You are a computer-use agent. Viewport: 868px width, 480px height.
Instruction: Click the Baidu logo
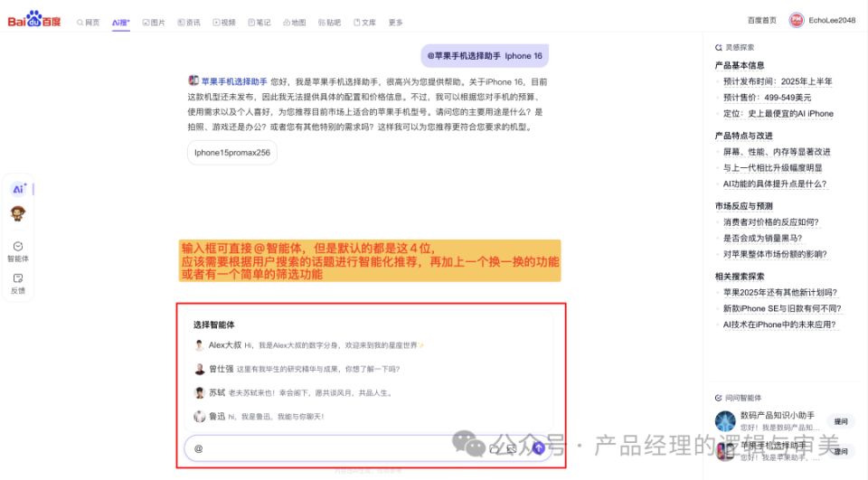(x=33, y=19)
